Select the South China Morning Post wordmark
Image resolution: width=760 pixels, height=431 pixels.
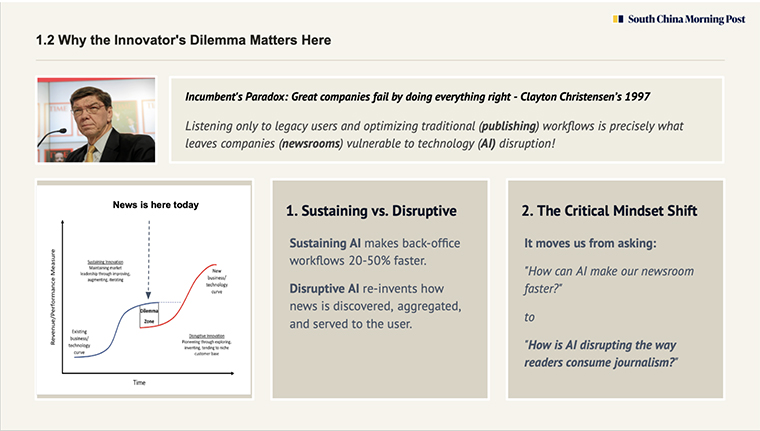686,19
